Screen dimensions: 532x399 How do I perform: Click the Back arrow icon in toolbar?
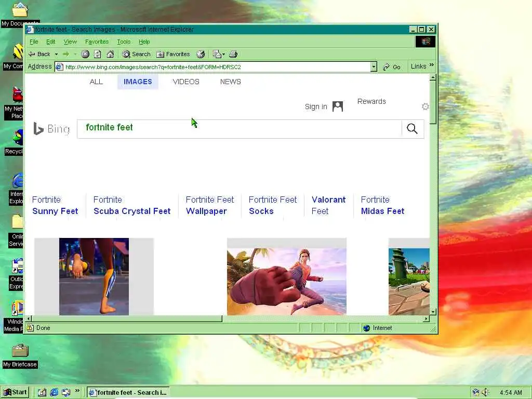[x=32, y=54]
